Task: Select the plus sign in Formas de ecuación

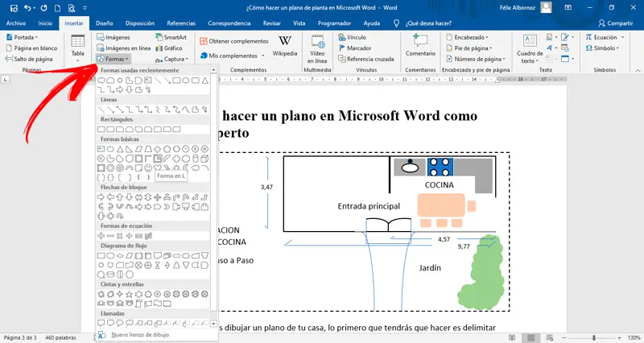Action: click(x=101, y=236)
